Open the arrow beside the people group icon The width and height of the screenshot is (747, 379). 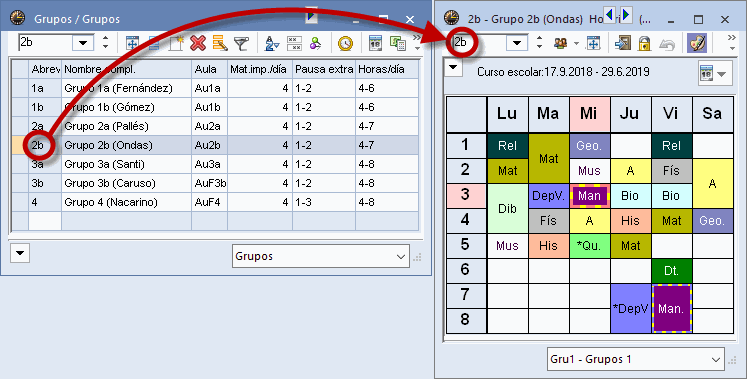(x=575, y=43)
